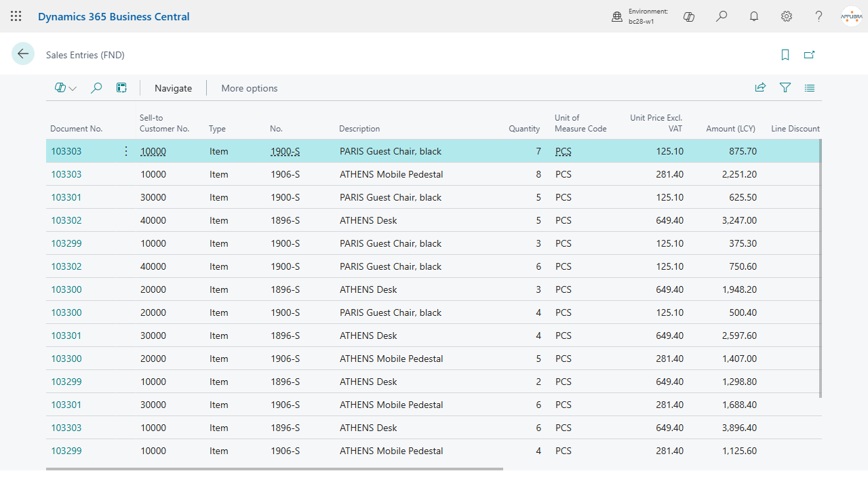Image resolution: width=868 pixels, height=488 pixels.
Task: Open document 103299 for ATHENS Mobile Pedestal
Action: pyautogui.click(x=66, y=451)
